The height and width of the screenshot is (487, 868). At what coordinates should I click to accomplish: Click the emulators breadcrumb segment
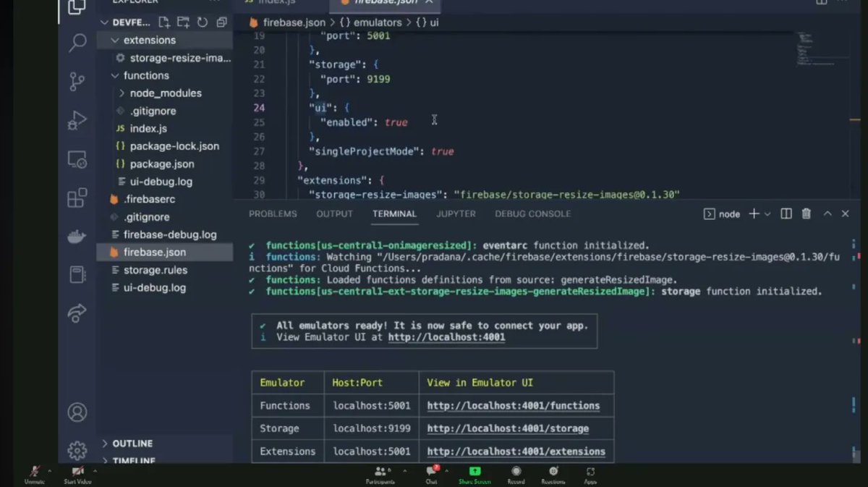tap(378, 22)
